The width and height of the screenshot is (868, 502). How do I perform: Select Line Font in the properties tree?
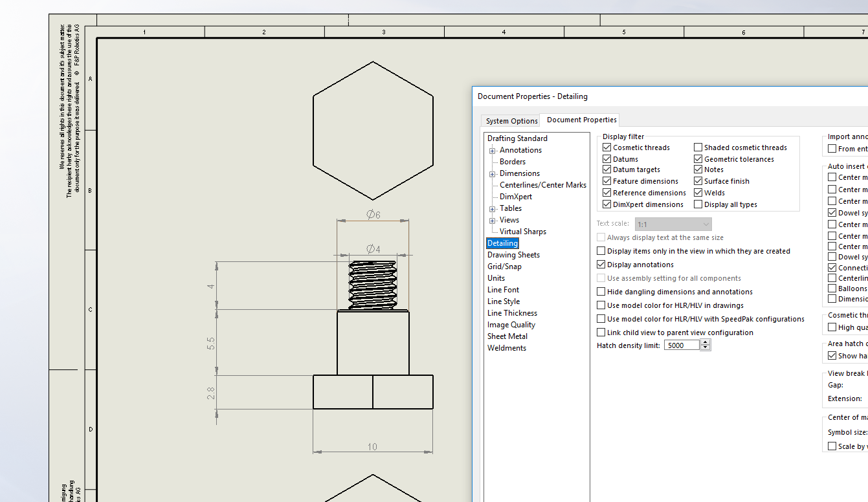[503, 290]
